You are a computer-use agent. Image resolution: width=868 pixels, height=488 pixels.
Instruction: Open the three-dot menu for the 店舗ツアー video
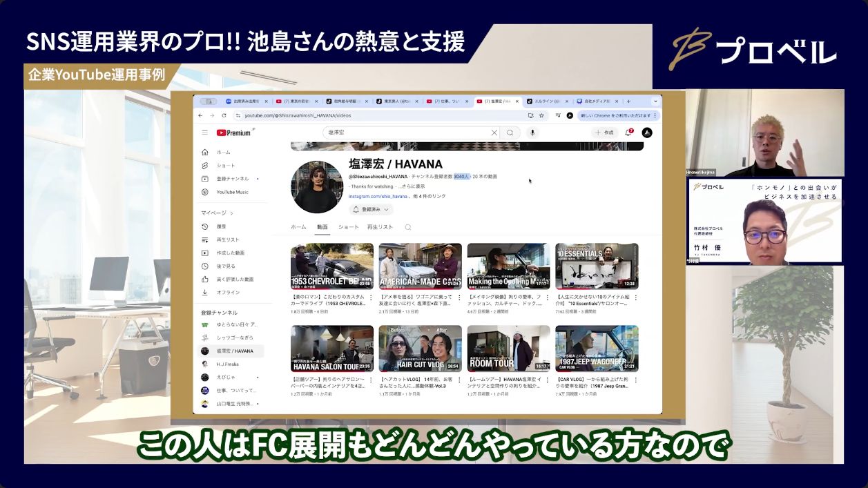tap(371, 380)
